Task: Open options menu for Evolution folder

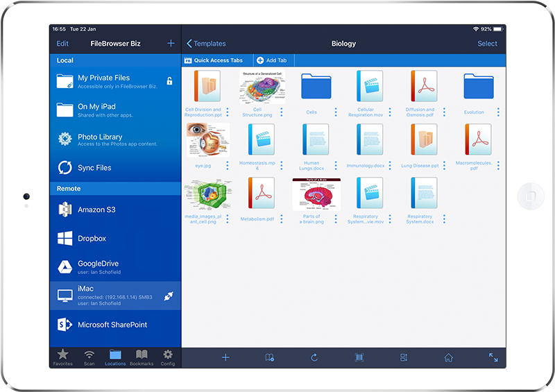Action: [498, 112]
